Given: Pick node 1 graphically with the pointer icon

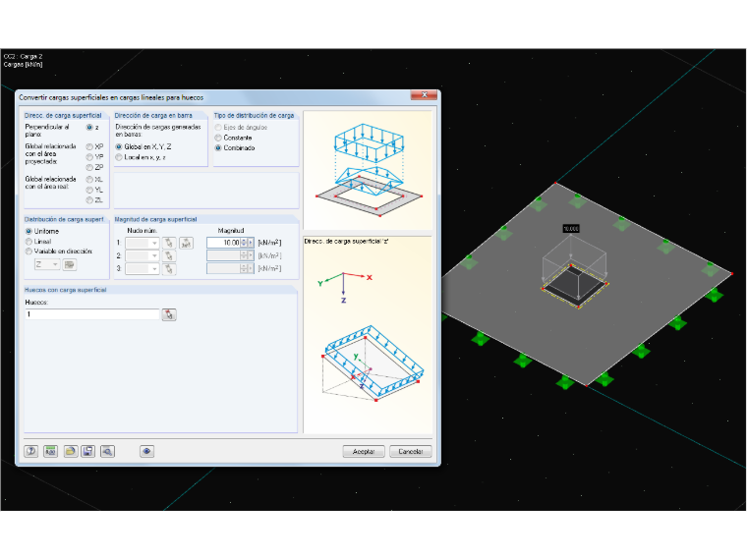Looking at the screenshot, I should tap(169, 243).
